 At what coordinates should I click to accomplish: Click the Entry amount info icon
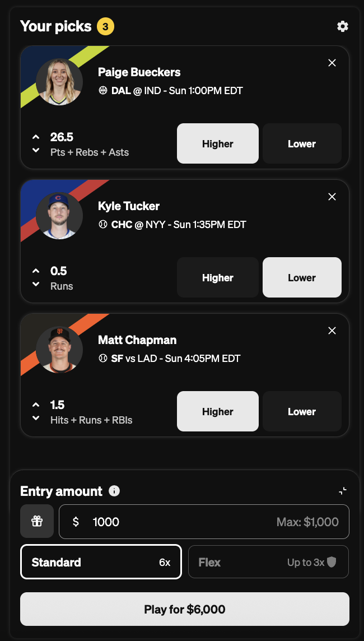[x=114, y=491]
